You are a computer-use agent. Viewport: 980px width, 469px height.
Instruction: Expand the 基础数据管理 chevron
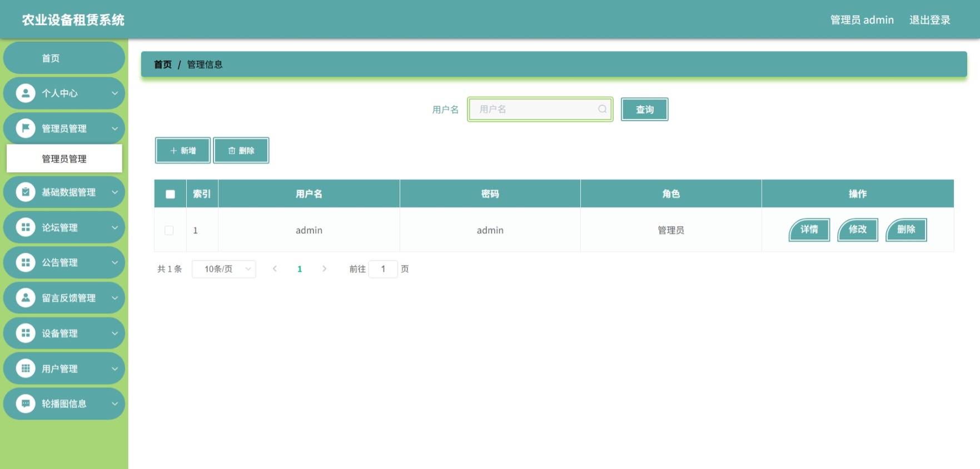pyautogui.click(x=115, y=192)
